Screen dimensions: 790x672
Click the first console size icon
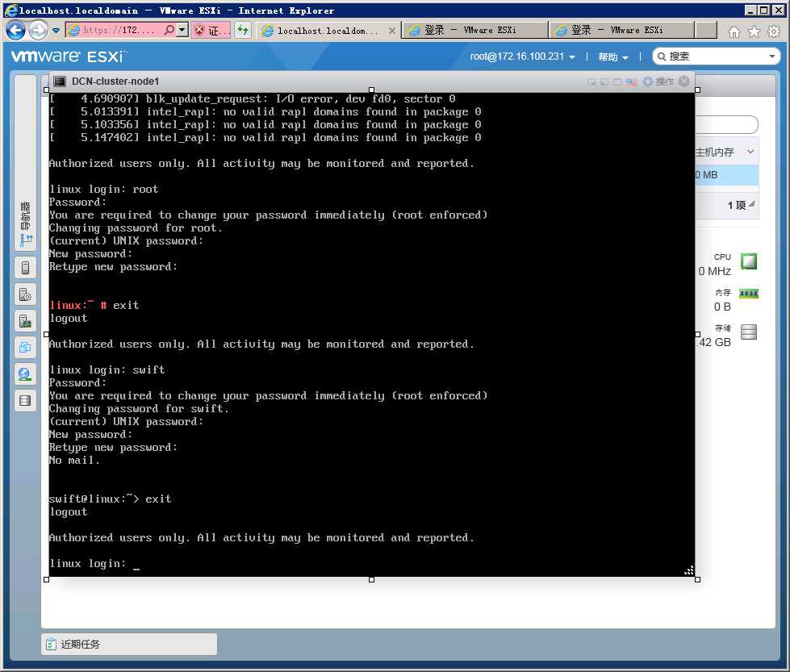point(591,81)
